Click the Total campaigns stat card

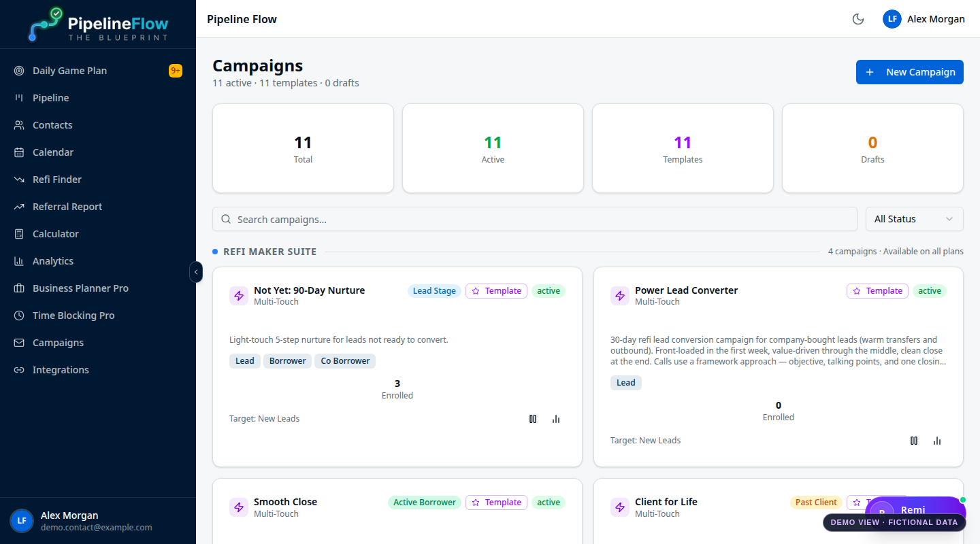[303, 148]
